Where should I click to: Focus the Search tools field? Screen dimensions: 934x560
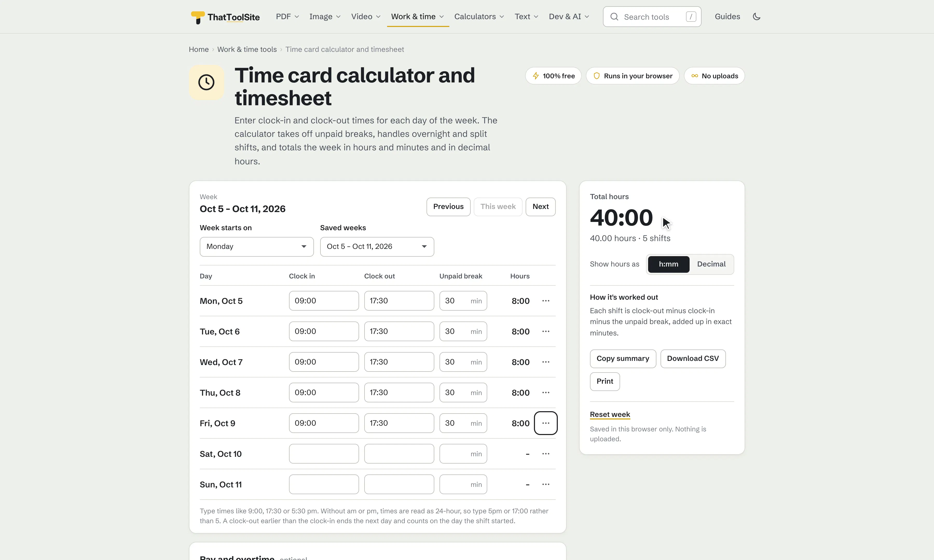pyautogui.click(x=652, y=17)
